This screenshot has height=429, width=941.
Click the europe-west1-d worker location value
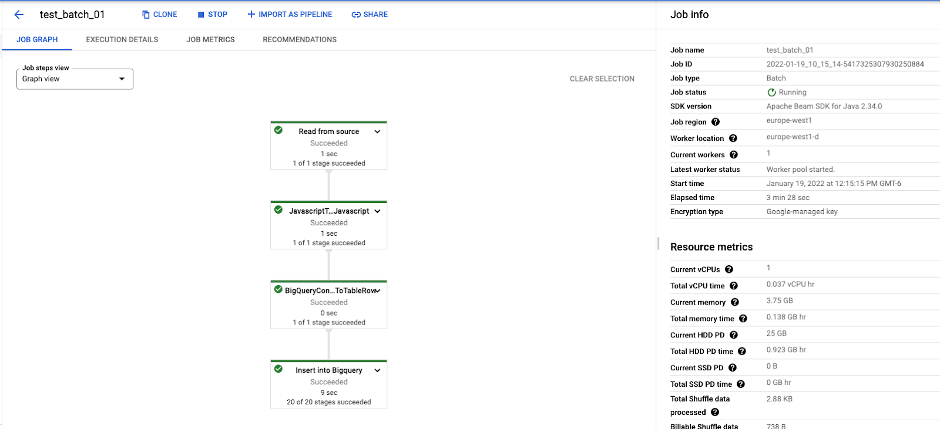(792, 136)
